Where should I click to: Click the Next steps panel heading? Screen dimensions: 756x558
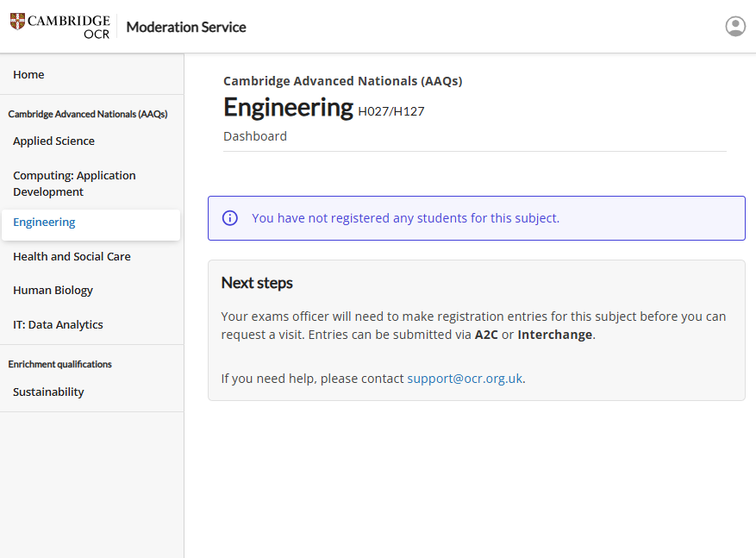pyautogui.click(x=257, y=283)
